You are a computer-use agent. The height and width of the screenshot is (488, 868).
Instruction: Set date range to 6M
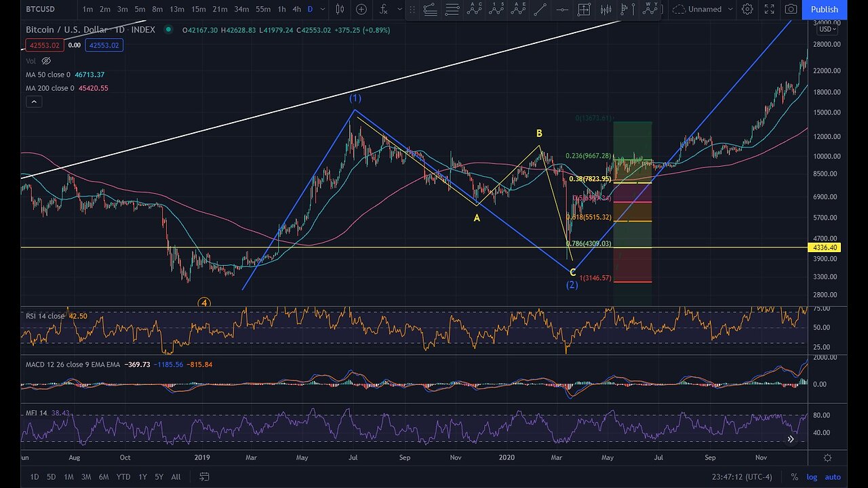pyautogui.click(x=104, y=477)
